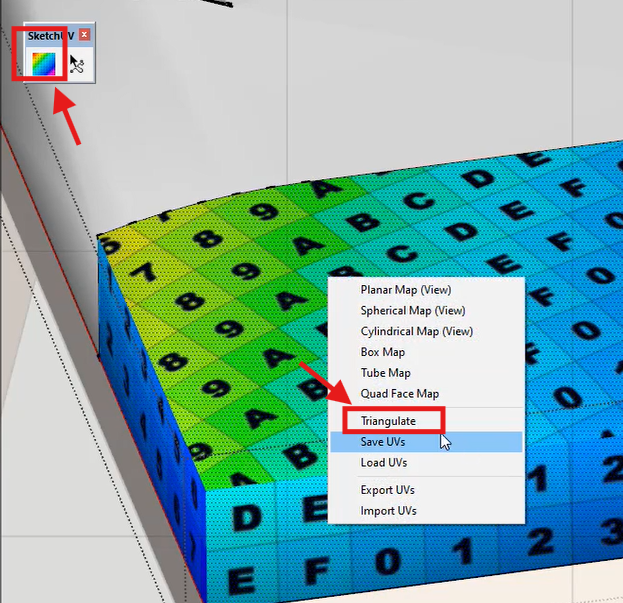
Task: Apply Quad Face Map mapping
Action: (x=399, y=394)
